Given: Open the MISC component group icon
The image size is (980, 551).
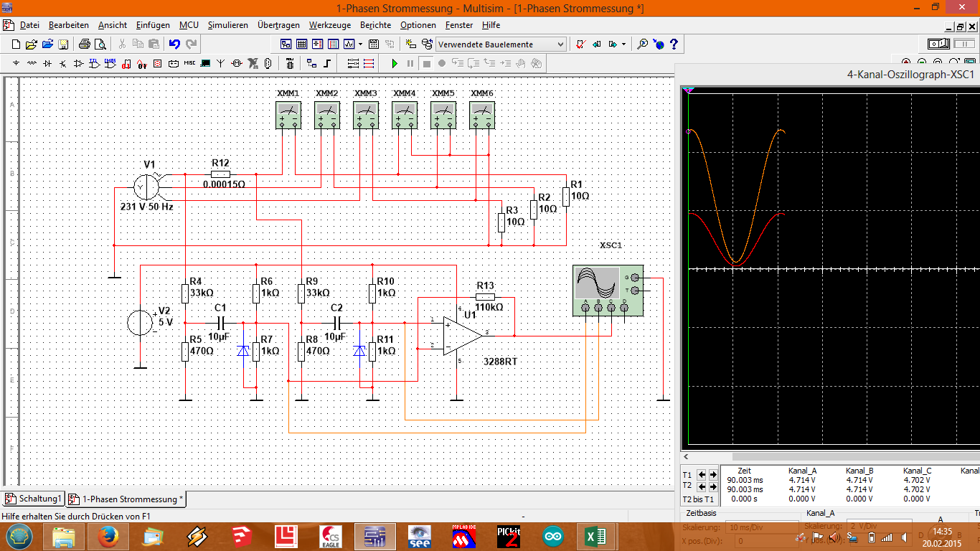Looking at the screenshot, I should coord(189,63).
